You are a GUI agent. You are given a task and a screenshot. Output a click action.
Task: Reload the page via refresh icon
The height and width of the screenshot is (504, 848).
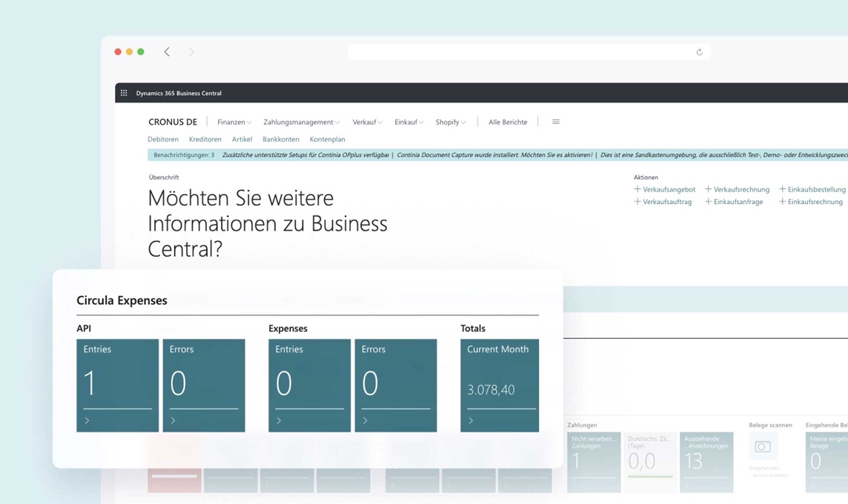(699, 52)
